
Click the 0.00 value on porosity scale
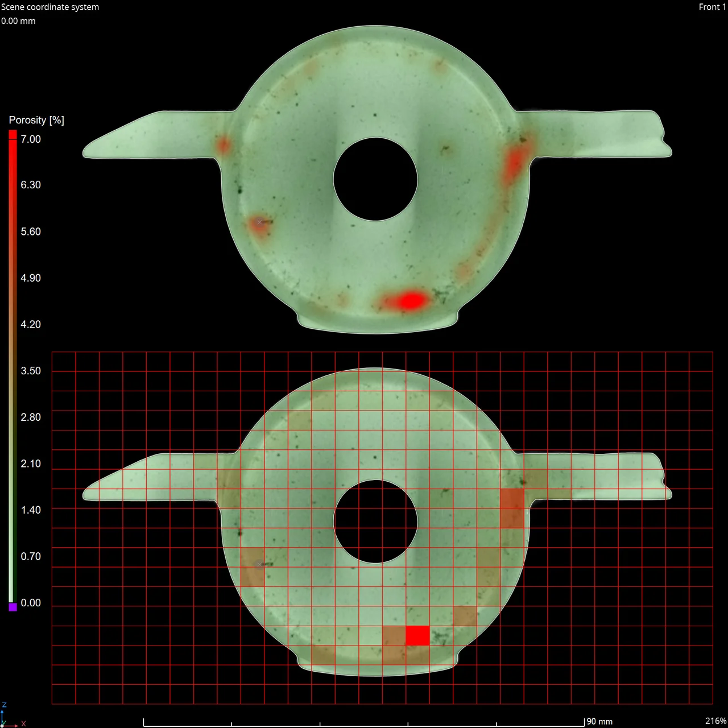tap(31, 603)
